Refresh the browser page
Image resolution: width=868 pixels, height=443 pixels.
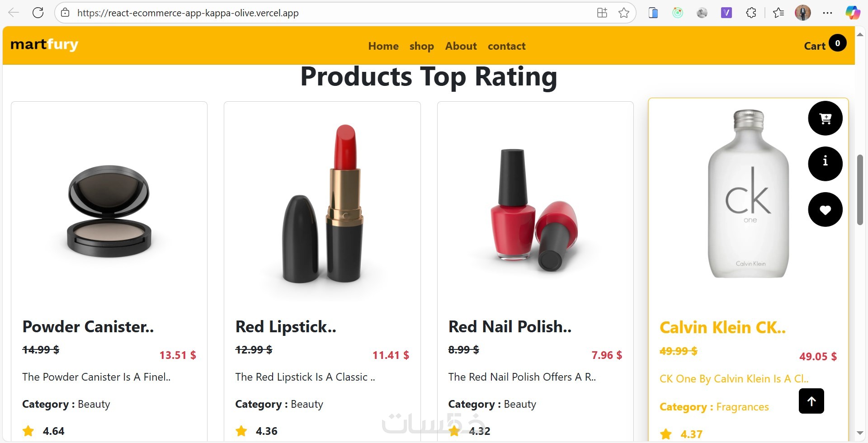pos(38,13)
